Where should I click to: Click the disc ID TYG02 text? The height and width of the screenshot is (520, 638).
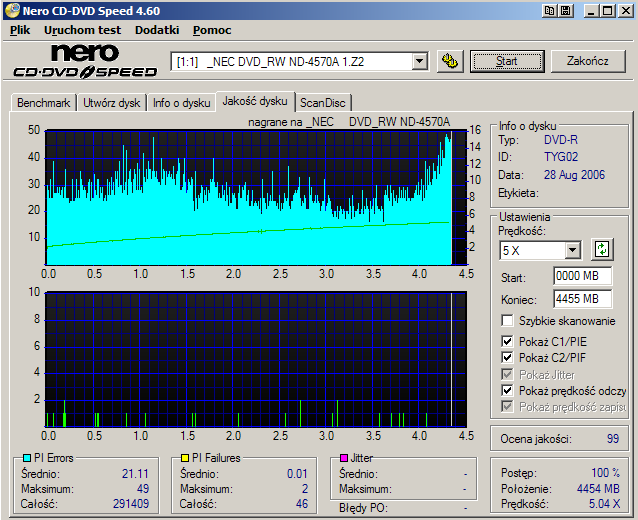561,157
